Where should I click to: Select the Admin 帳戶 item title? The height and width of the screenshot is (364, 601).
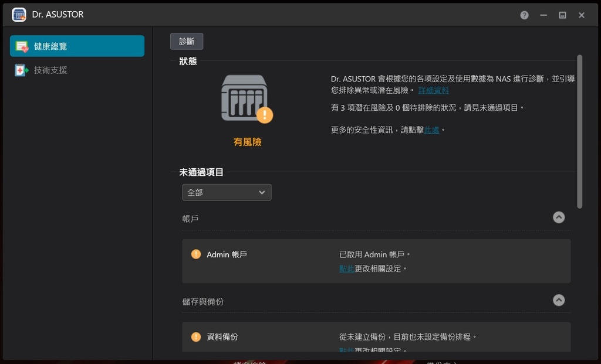(x=227, y=254)
